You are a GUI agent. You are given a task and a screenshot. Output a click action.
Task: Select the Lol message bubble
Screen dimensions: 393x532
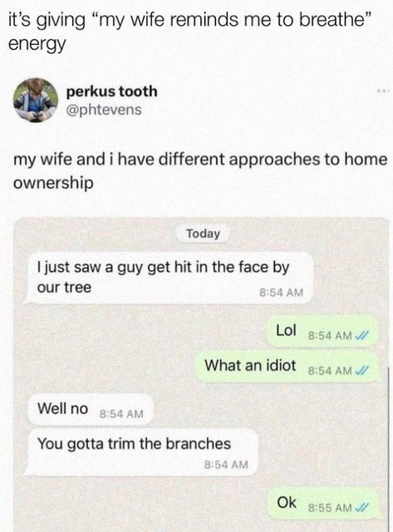tap(322, 331)
